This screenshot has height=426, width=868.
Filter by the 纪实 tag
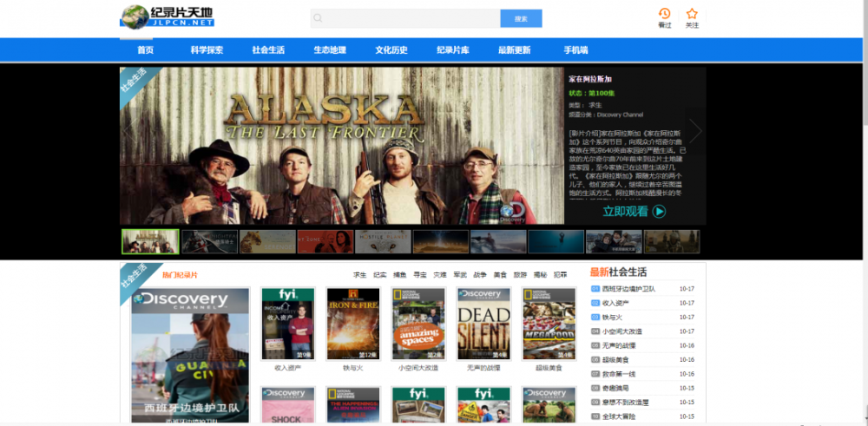click(x=380, y=275)
